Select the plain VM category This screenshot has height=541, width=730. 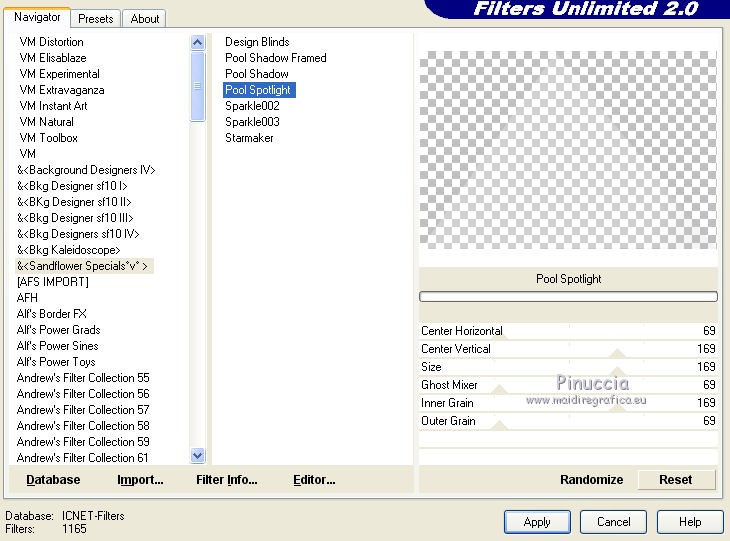pos(27,154)
